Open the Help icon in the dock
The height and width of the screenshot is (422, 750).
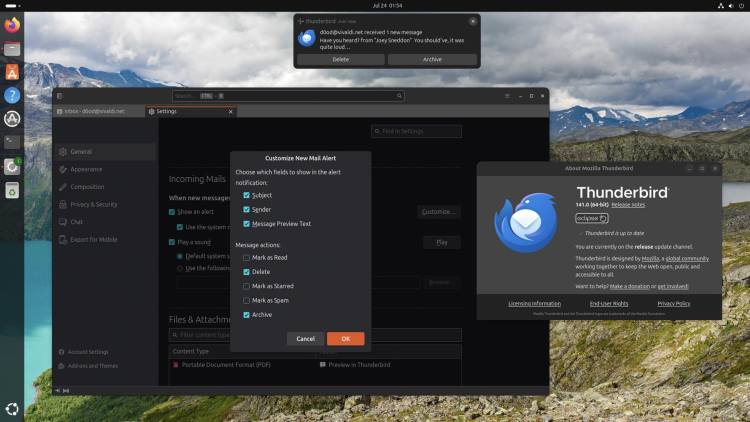(12, 95)
